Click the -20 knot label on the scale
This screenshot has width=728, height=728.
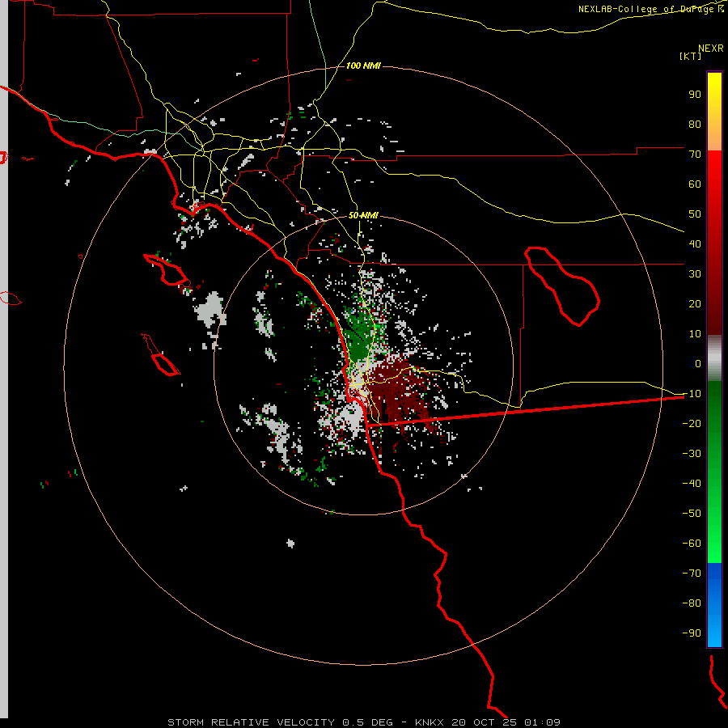(x=692, y=423)
